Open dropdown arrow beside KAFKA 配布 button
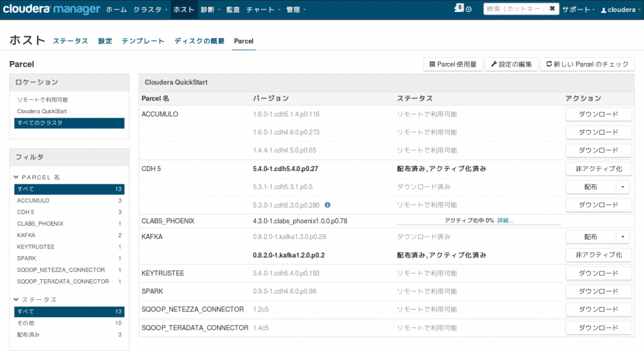This screenshot has width=644, height=351. [x=623, y=237]
